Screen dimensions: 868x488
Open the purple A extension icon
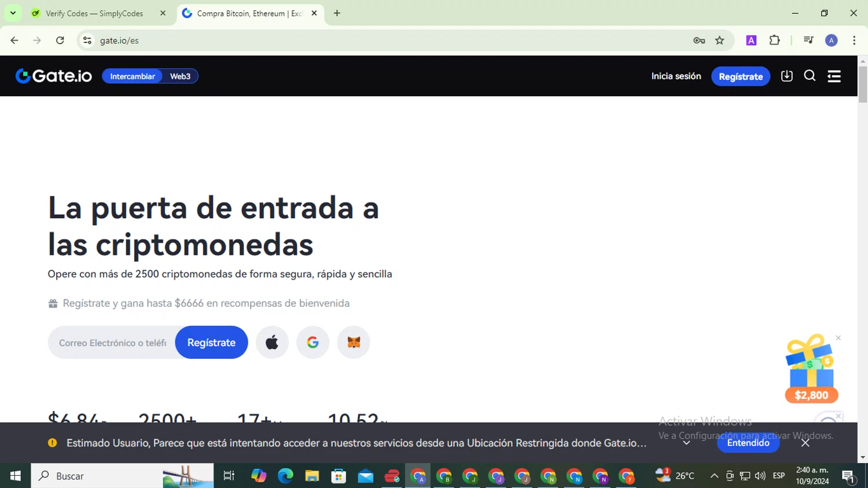tap(751, 41)
